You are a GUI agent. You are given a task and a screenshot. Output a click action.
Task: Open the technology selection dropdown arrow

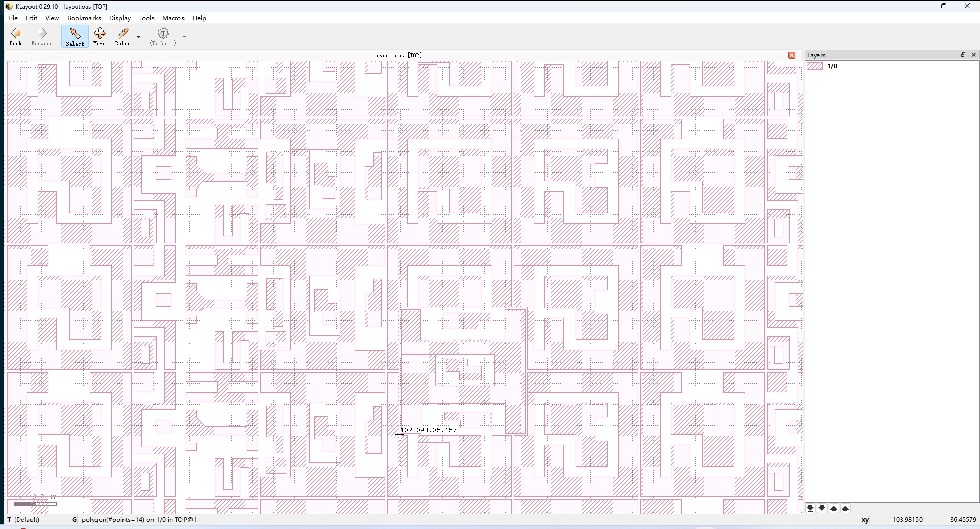[185, 37]
